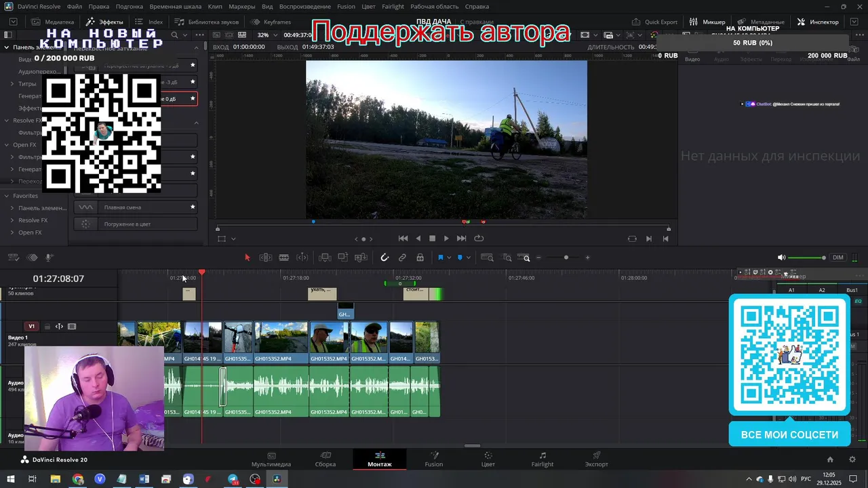Screen dimensions: 868x488
Task: Collapse the Resolve FX category
Action: 7,121
